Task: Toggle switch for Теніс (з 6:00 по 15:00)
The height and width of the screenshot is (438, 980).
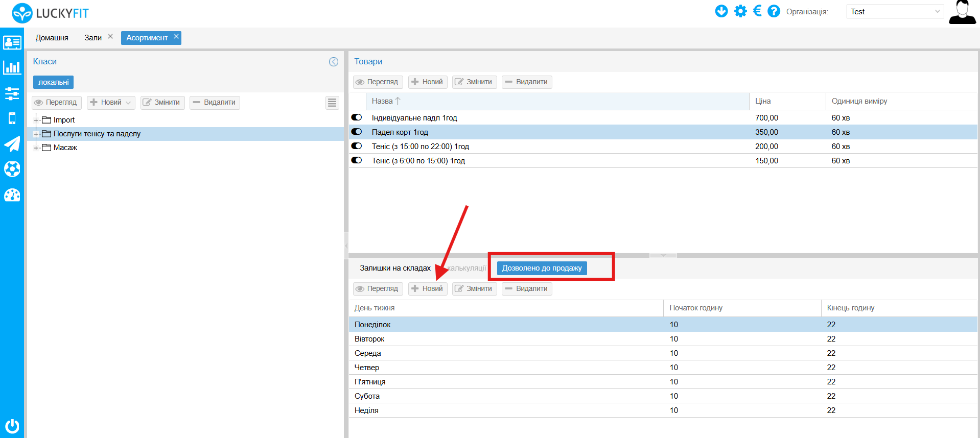Action: [x=357, y=160]
